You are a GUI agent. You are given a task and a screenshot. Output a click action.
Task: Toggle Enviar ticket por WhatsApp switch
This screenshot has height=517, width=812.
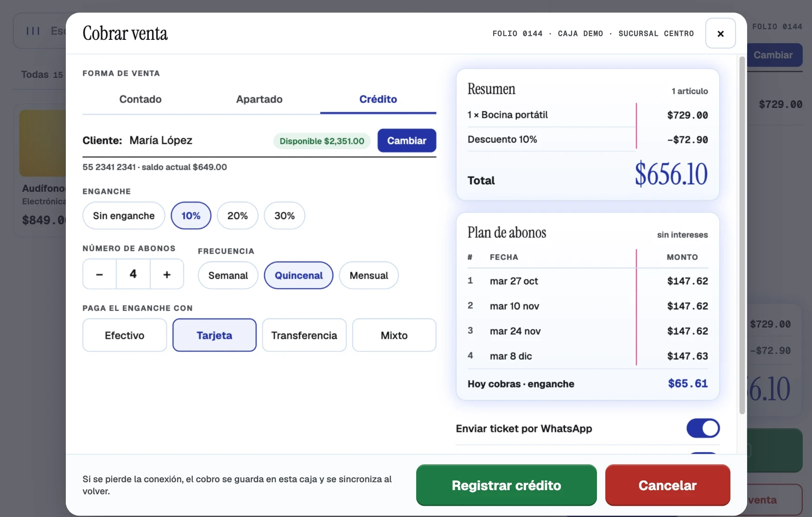703,428
